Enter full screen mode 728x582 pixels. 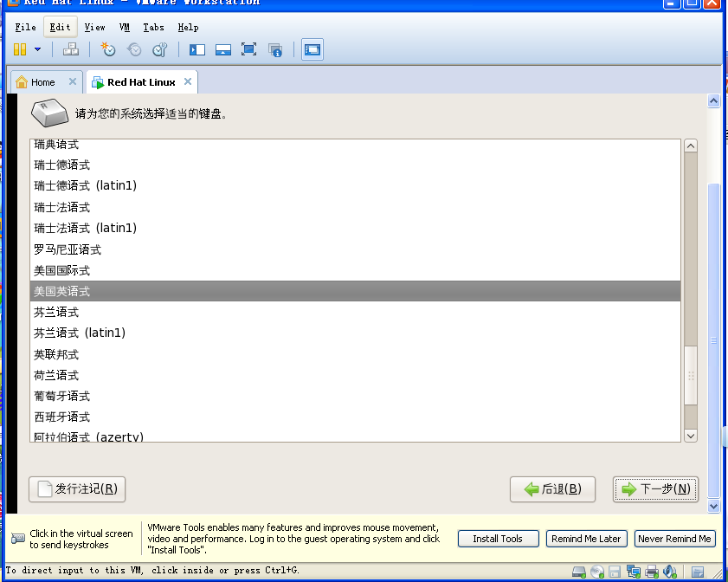click(x=248, y=49)
